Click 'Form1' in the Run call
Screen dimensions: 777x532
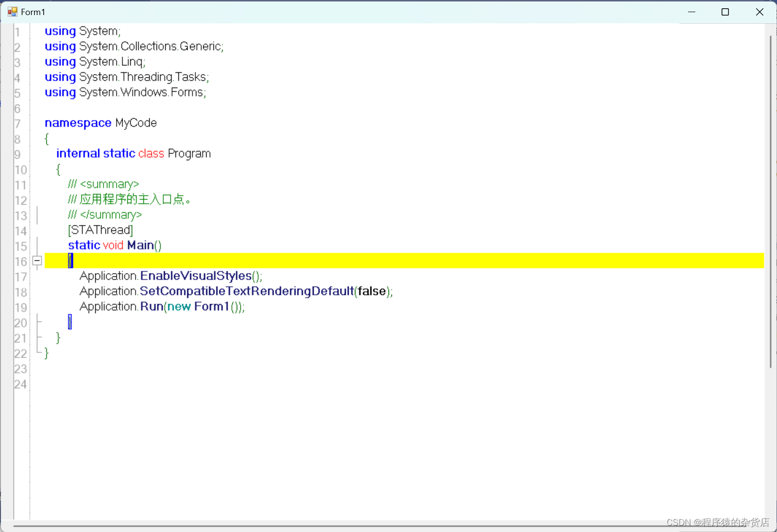[212, 307]
